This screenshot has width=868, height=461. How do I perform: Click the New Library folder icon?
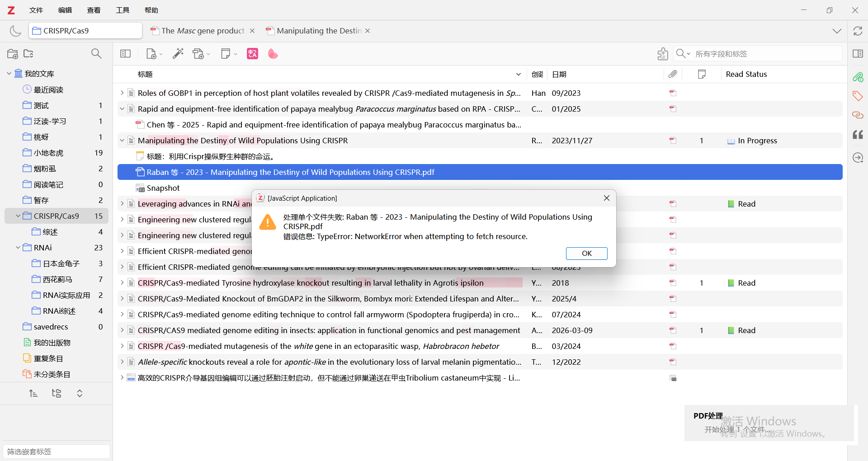tap(28, 54)
